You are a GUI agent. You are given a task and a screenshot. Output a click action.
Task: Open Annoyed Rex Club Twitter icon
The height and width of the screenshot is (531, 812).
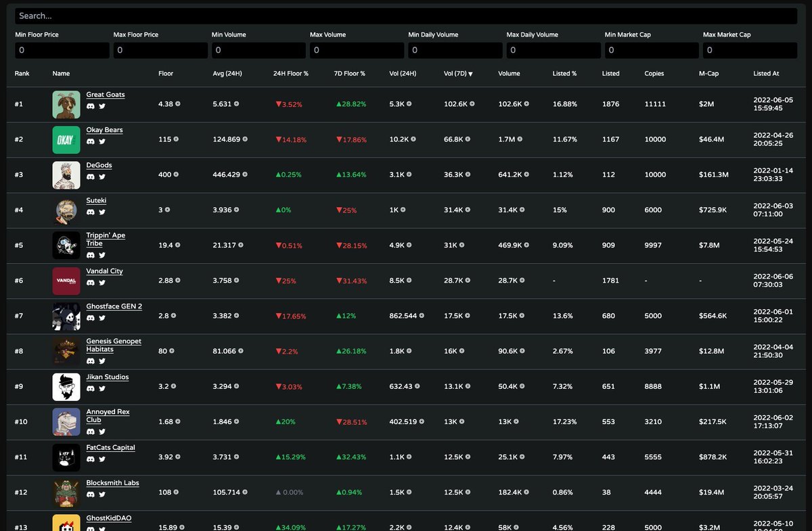click(102, 432)
